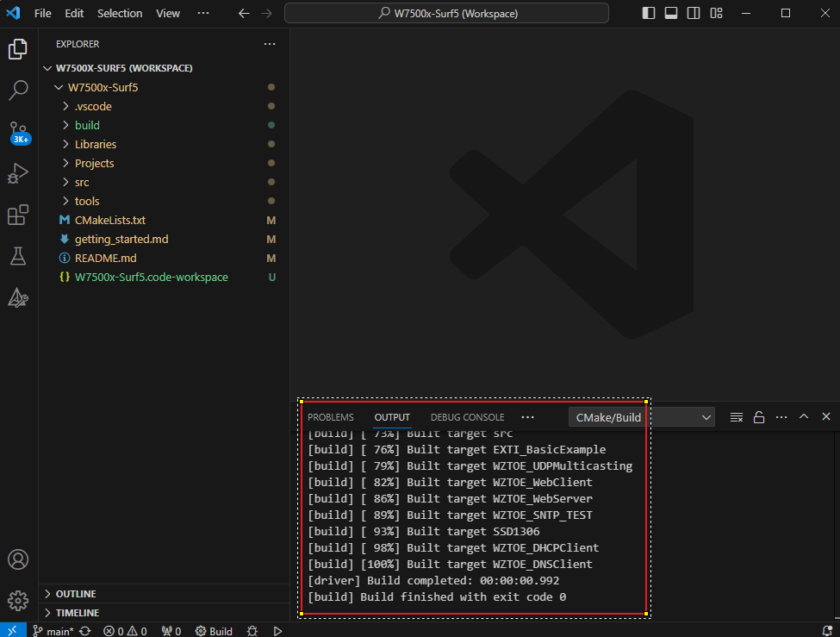
Task: Go forward with the right arrow
Action: click(x=266, y=14)
